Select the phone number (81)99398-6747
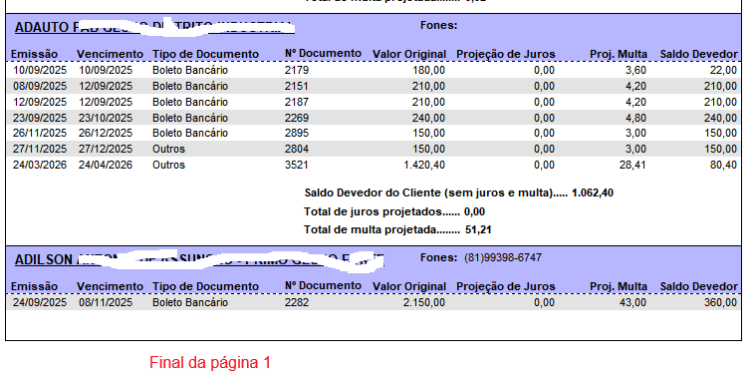Screen dimensions: 750x377 [x=503, y=258]
